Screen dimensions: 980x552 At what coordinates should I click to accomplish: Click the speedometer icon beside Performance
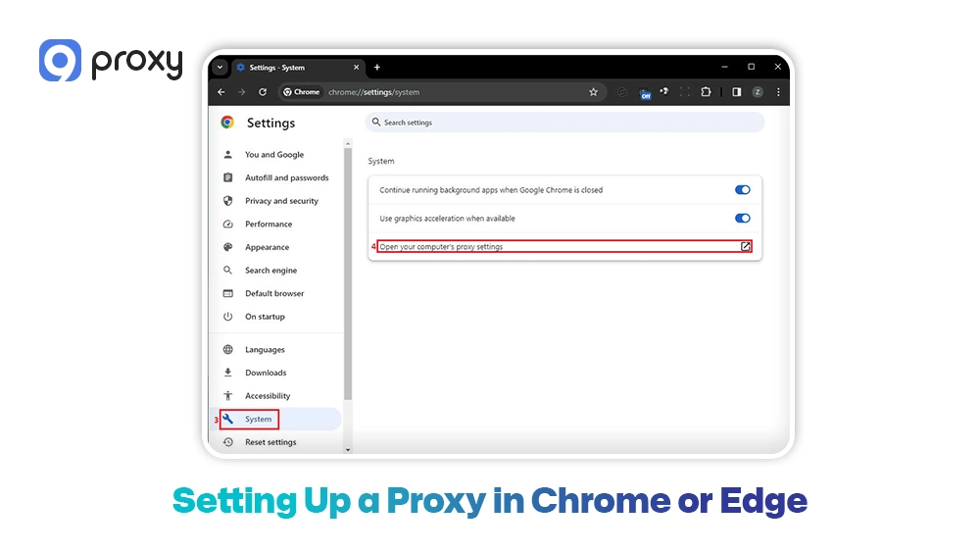pyautogui.click(x=228, y=224)
